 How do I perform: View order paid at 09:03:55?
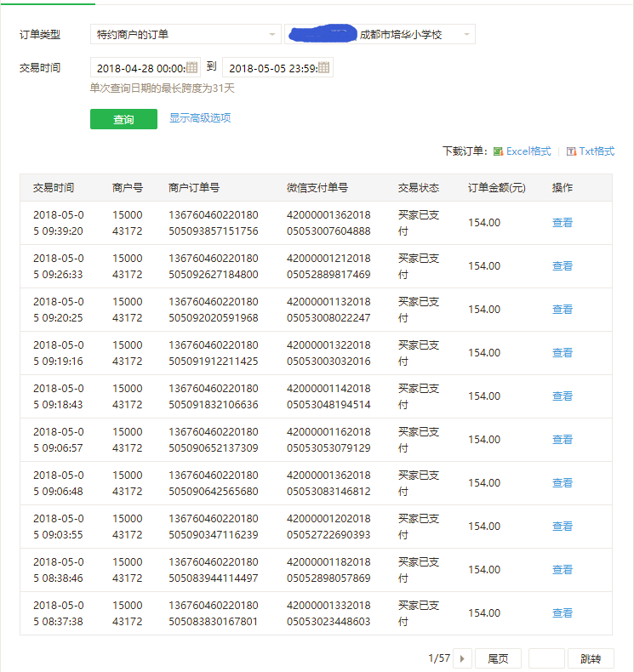563,527
